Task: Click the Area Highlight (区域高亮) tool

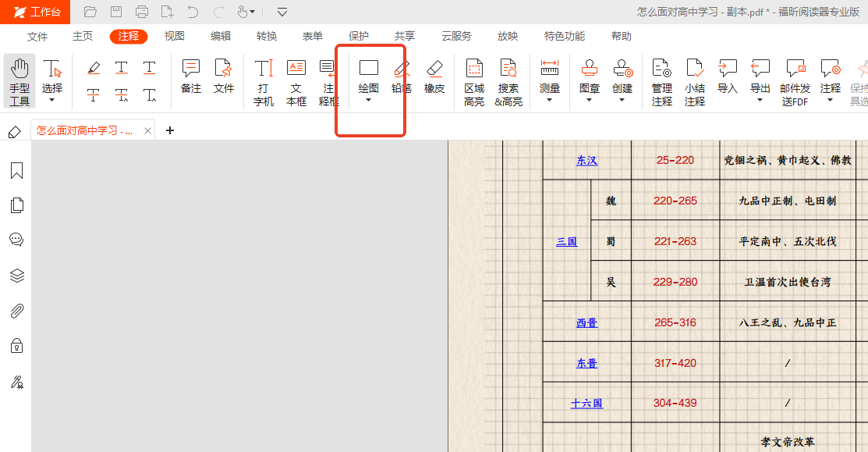Action: [x=473, y=82]
